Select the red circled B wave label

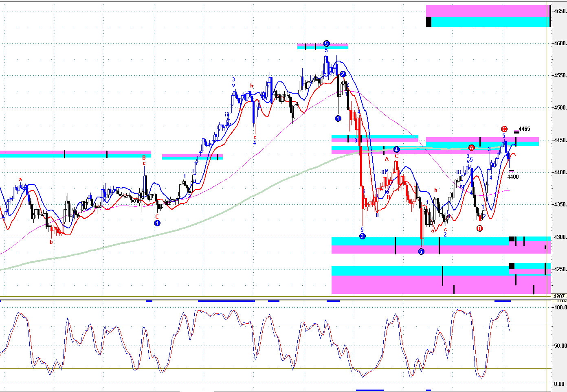click(x=479, y=228)
